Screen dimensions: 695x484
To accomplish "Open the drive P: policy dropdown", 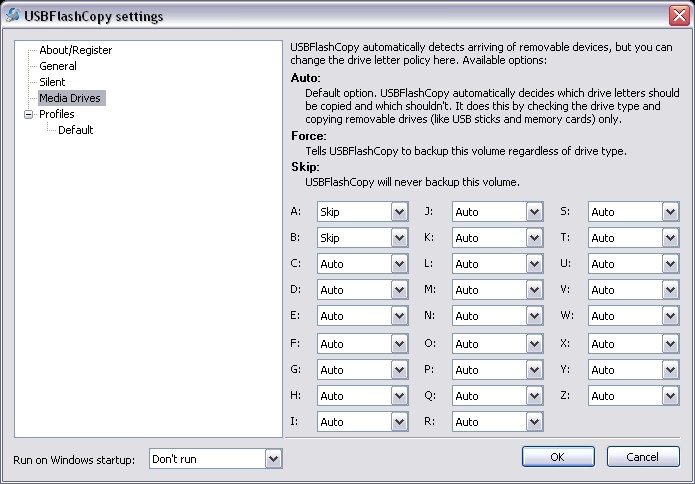I will click(498, 370).
